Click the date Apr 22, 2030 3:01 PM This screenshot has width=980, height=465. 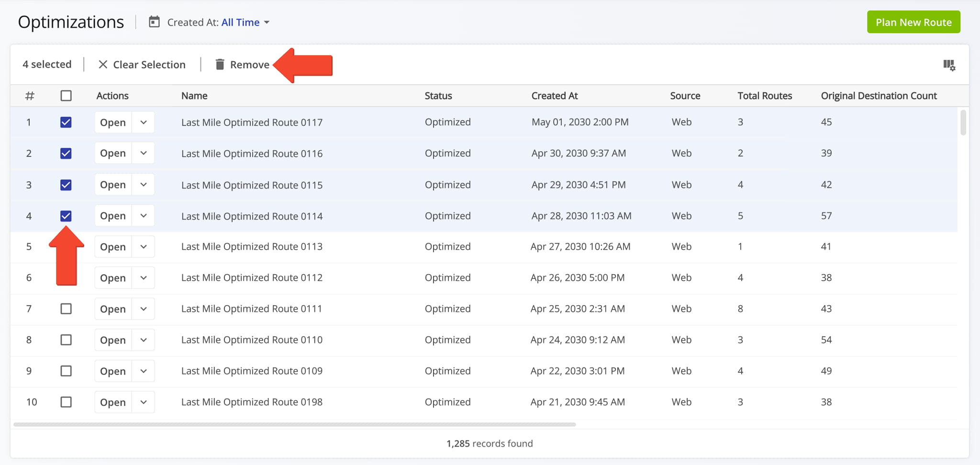click(x=578, y=371)
